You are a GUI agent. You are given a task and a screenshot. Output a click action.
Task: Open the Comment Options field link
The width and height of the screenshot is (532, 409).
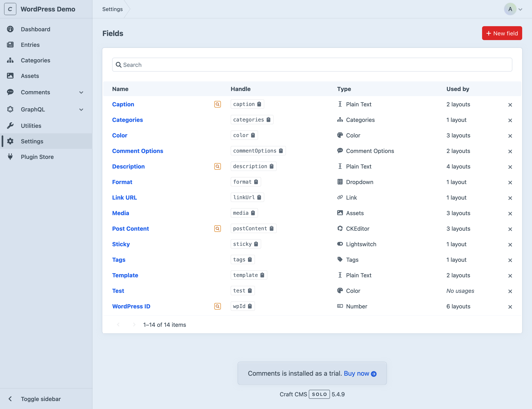138,151
